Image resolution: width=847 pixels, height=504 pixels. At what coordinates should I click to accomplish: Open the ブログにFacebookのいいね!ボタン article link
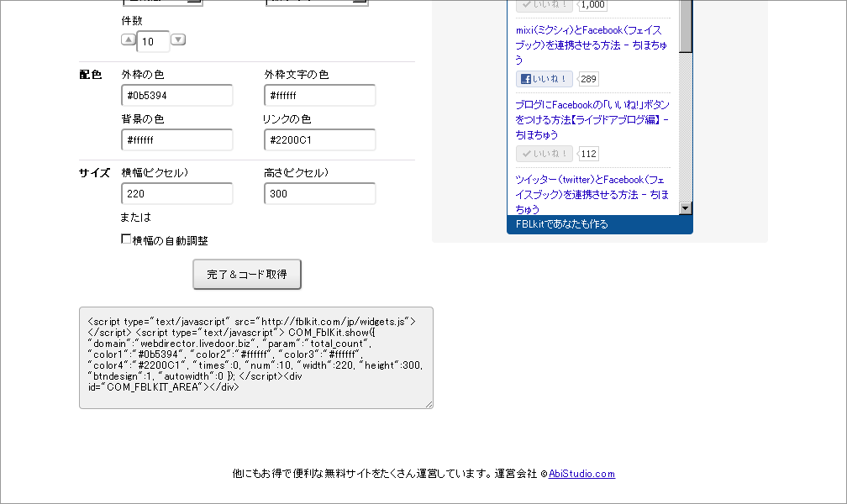(592, 119)
